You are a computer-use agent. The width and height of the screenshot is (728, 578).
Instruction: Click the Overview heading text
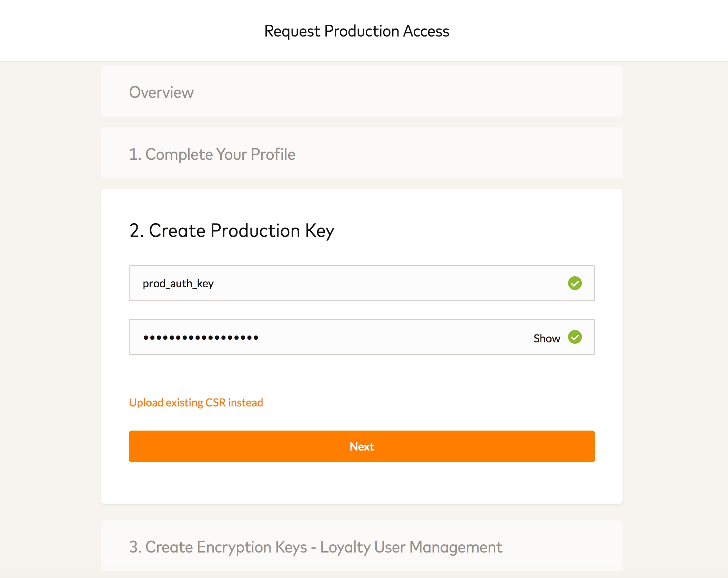(161, 92)
